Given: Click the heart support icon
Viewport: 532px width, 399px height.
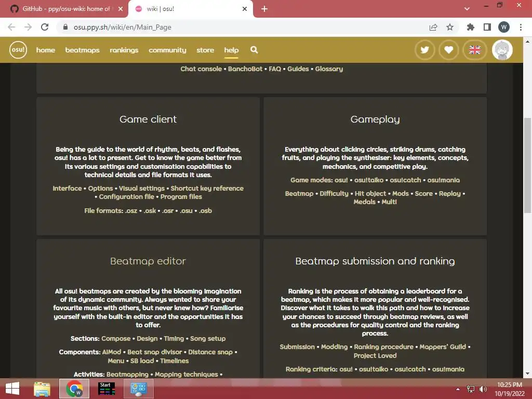Looking at the screenshot, I should pyautogui.click(x=448, y=50).
